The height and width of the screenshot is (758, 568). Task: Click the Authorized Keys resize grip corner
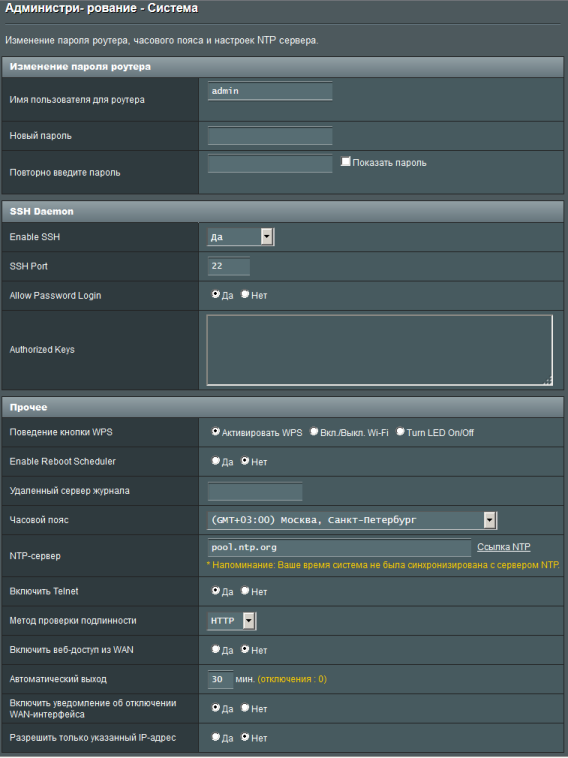(548, 381)
